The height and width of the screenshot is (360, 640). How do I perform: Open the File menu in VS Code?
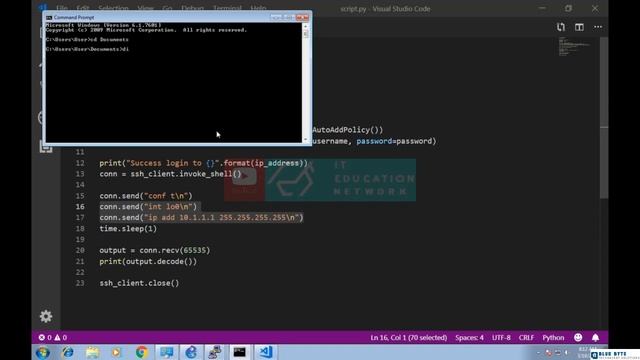pos(62,8)
